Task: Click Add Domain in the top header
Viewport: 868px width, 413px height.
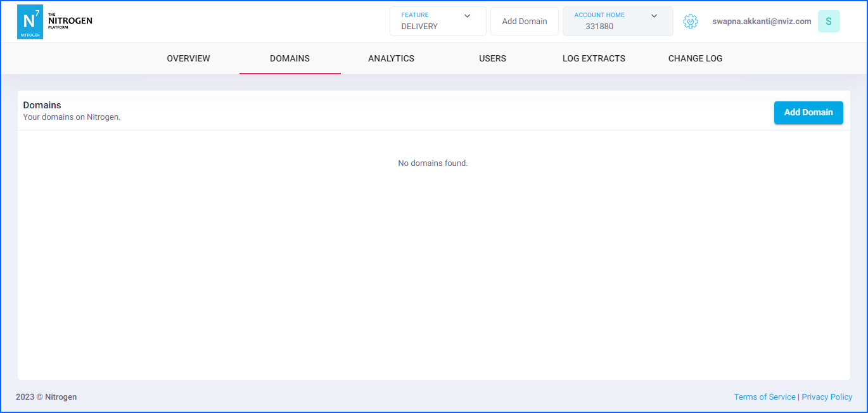Action: (524, 22)
